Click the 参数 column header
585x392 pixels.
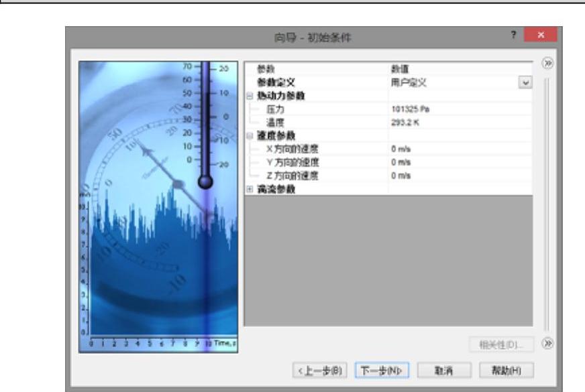266,69
